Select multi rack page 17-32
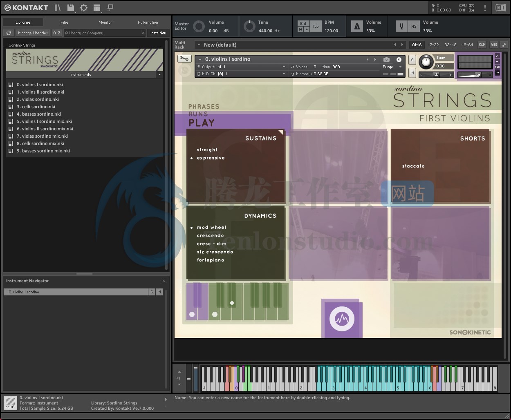This screenshot has width=511, height=420. pos(433,45)
